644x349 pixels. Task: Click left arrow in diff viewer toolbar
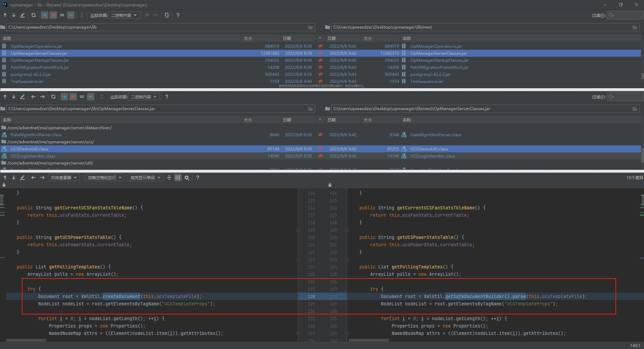33,178
